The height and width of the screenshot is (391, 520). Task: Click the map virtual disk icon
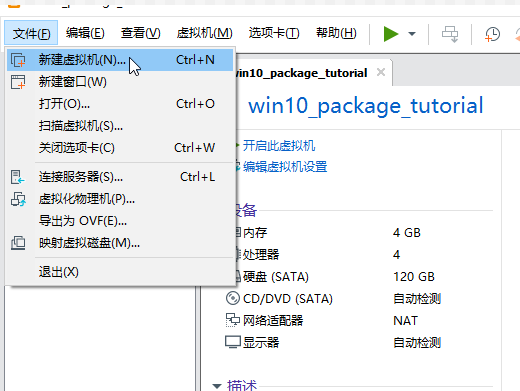[18, 243]
